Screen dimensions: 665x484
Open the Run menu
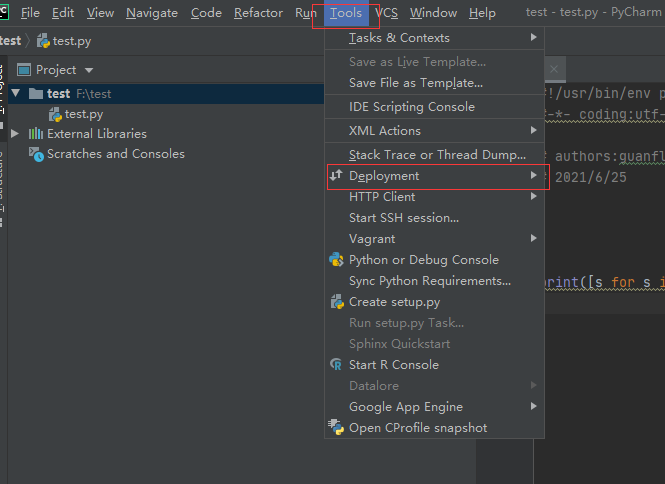tap(305, 13)
